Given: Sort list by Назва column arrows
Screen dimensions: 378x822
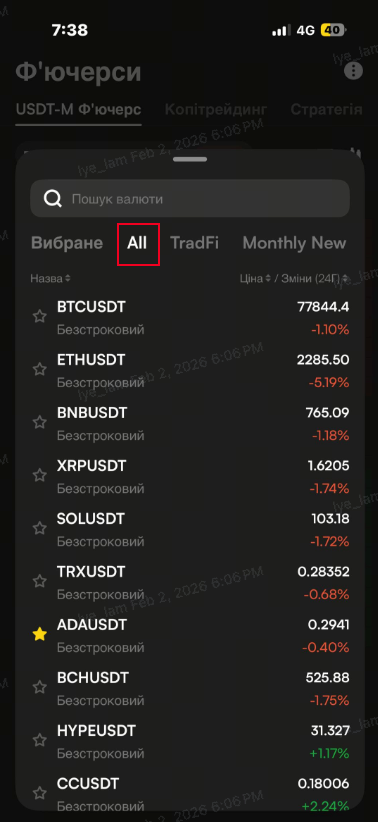Looking at the screenshot, I should (x=68, y=278).
